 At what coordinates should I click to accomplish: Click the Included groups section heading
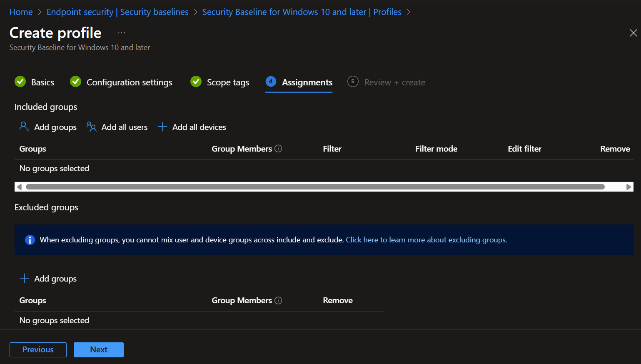click(x=46, y=107)
